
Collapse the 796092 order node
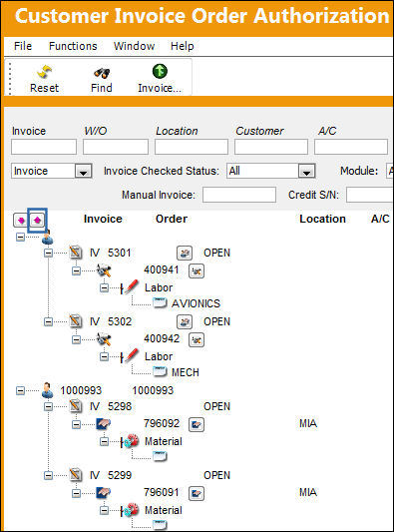coord(76,424)
